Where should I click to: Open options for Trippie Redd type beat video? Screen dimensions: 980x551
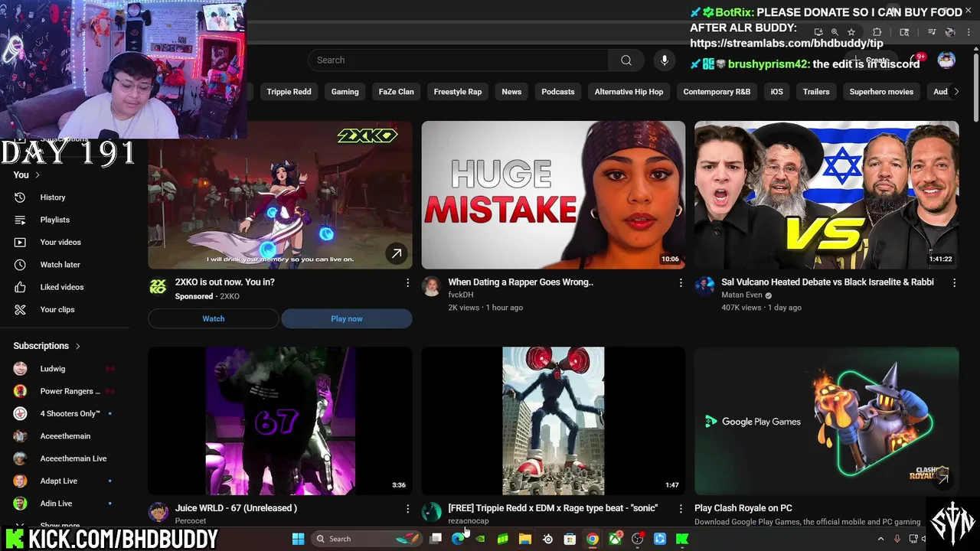coord(681,509)
